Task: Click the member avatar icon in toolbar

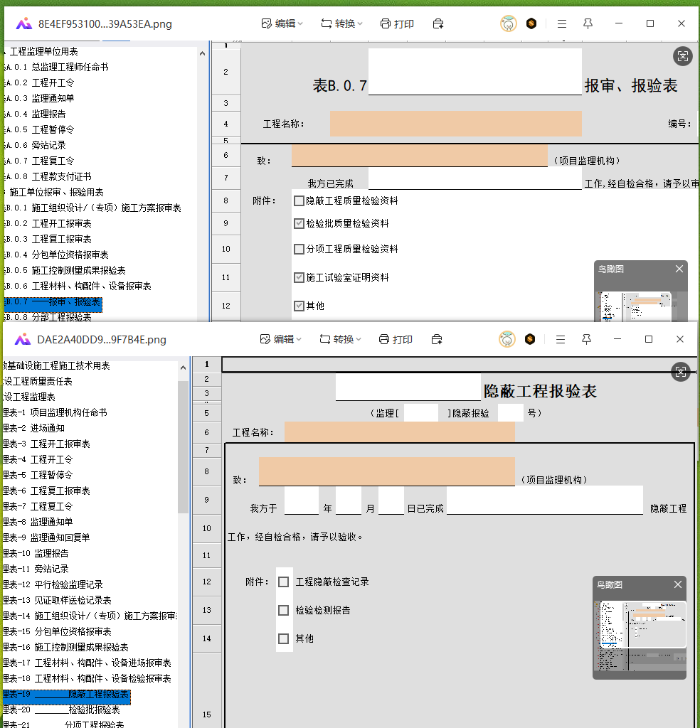Action: [508, 23]
